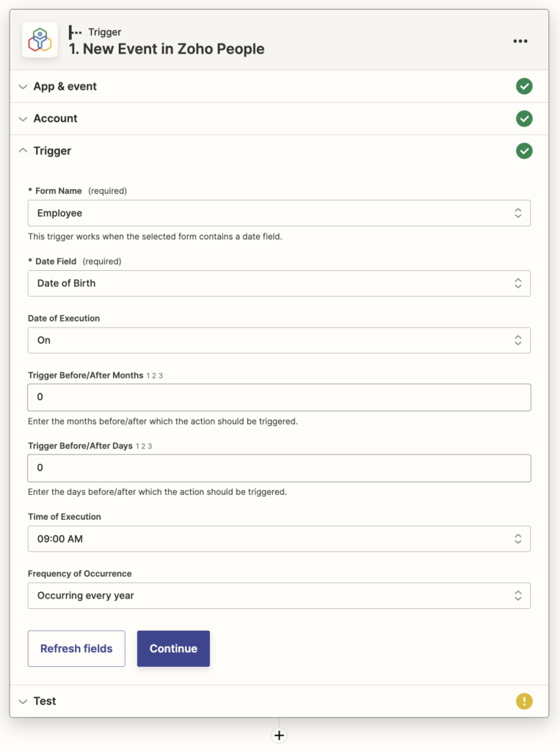This screenshot has width=560, height=752.
Task: Open the Time of Execution dropdown showing 09:00 AM
Action: pos(279,539)
